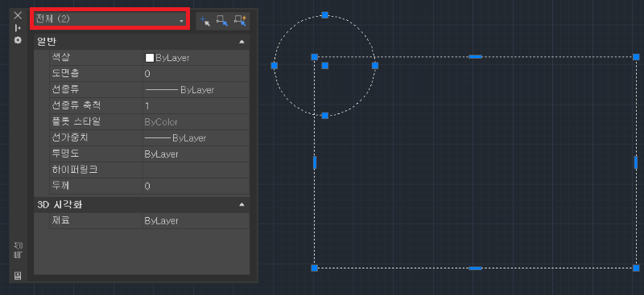Click the Select Objects icon
This screenshot has width=644, height=295.
pos(222,21)
